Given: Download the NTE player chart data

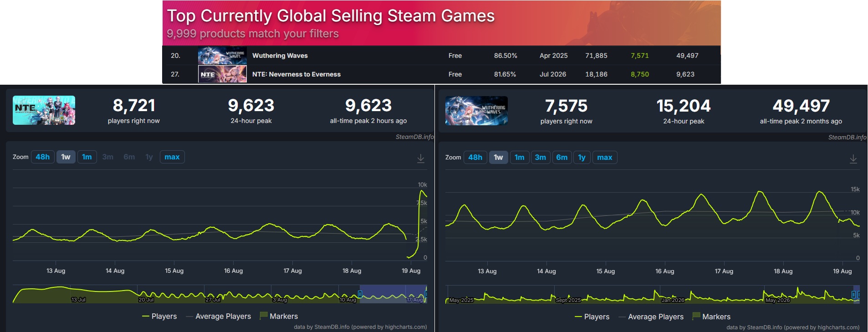Looking at the screenshot, I should 421,158.
